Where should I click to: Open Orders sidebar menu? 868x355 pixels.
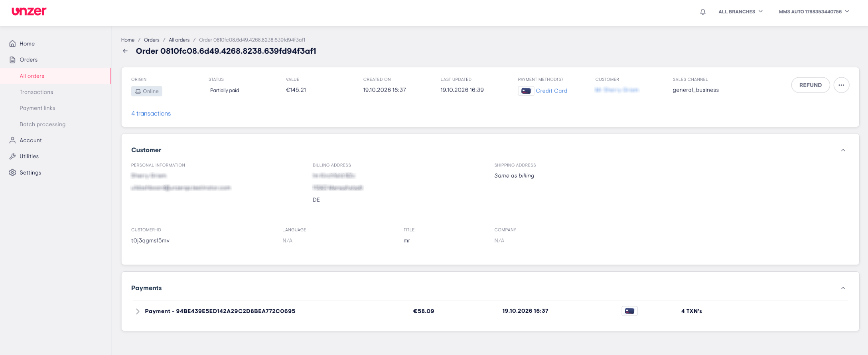point(28,60)
